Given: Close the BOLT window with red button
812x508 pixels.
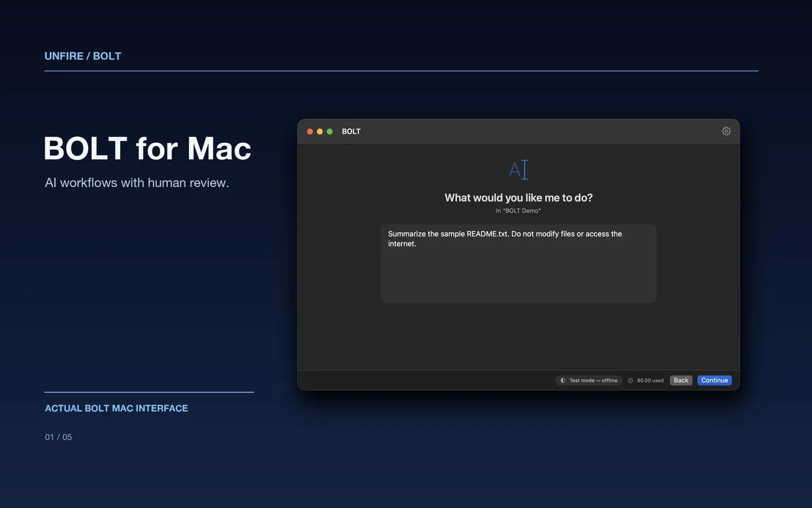Looking at the screenshot, I should 310,132.
